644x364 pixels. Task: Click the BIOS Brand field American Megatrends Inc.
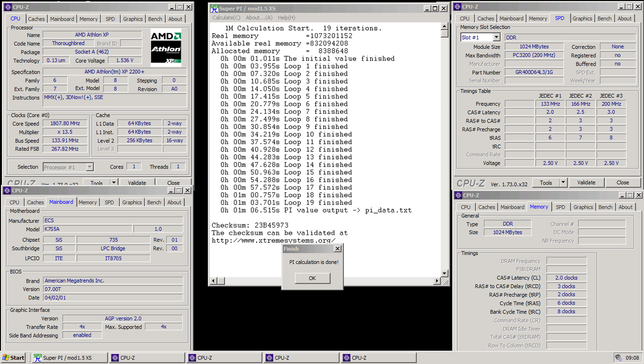(113, 281)
